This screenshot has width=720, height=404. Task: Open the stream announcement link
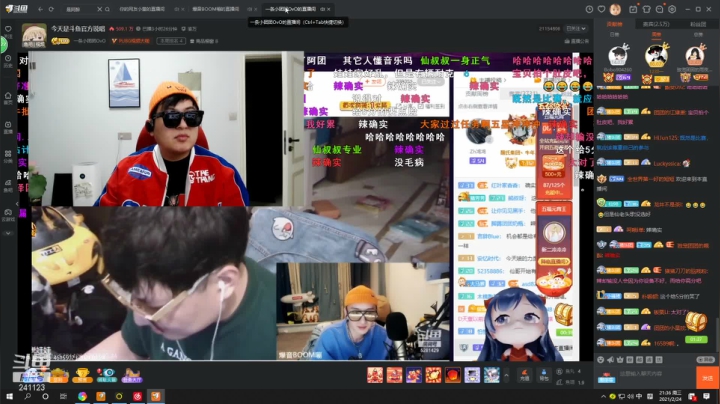pos(576,41)
